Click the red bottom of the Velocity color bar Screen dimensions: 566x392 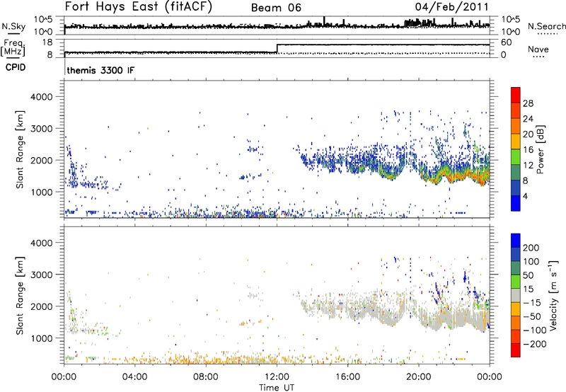[516, 350]
